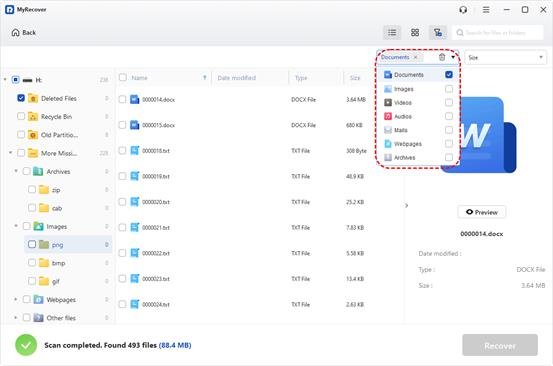Image resolution: width=553 pixels, height=366 pixels.
Task: Click the Recover button
Action: pyautogui.click(x=500, y=346)
